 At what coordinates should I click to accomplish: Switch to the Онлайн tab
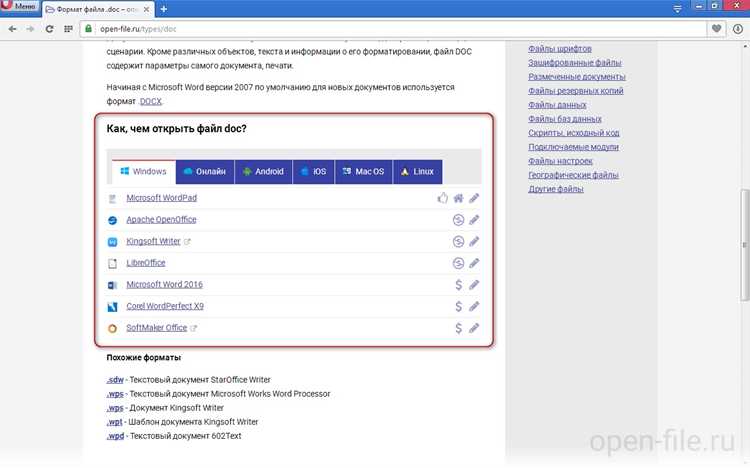(205, 171)
